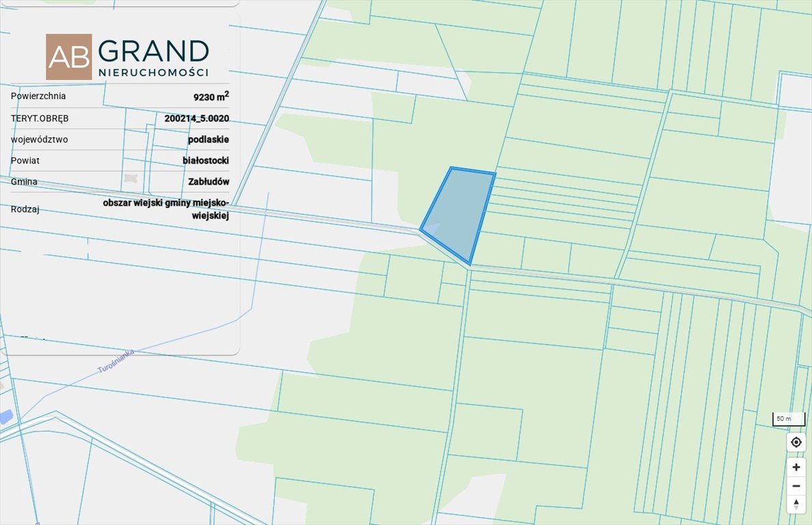
Task: Click the triangle marker in highlighted parcel
Action: click(431, 228)
